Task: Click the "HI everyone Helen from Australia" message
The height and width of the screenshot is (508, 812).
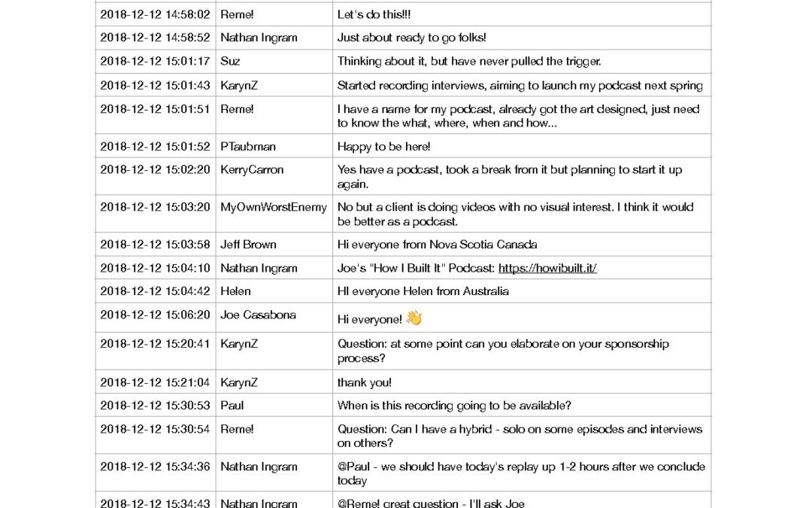Action: click(423, 291)
